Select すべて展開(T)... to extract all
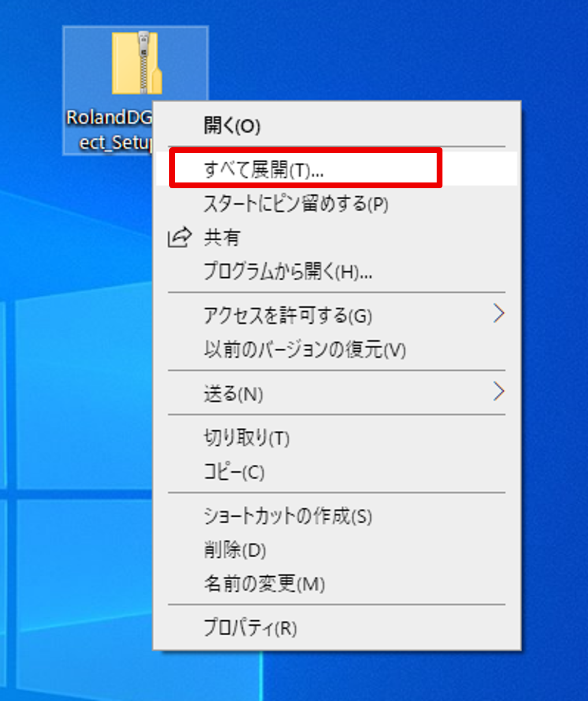 click(337, 169)
